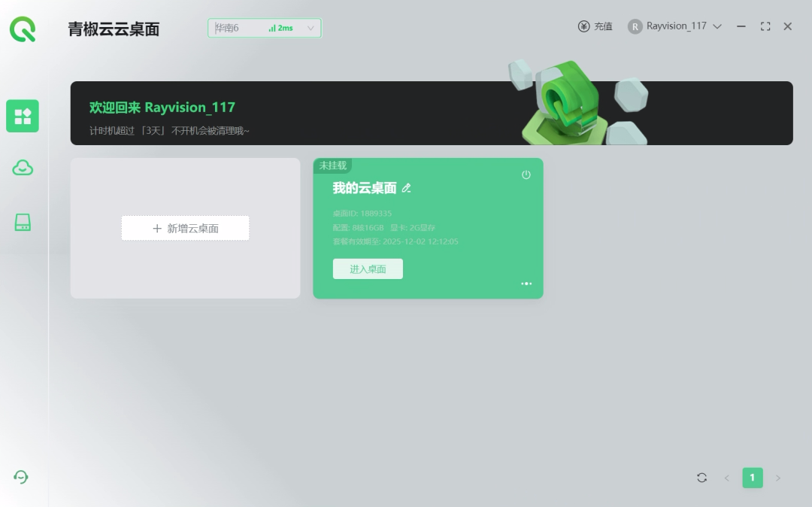Image resolution: width=812 pixels, height=507 pixels.
Task: Click the 桌面ID: 1889335 text
Action: coord(362,214)
